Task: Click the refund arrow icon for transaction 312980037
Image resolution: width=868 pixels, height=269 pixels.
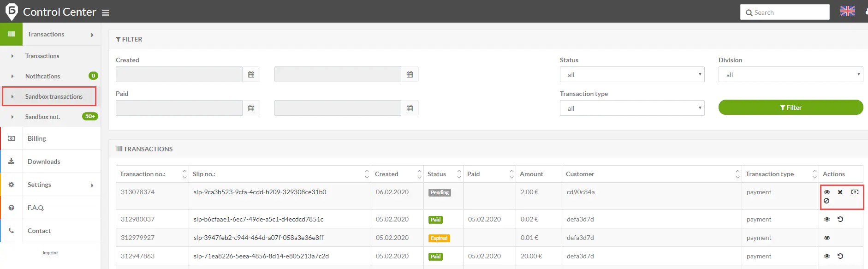Action: tap(840, 220)
